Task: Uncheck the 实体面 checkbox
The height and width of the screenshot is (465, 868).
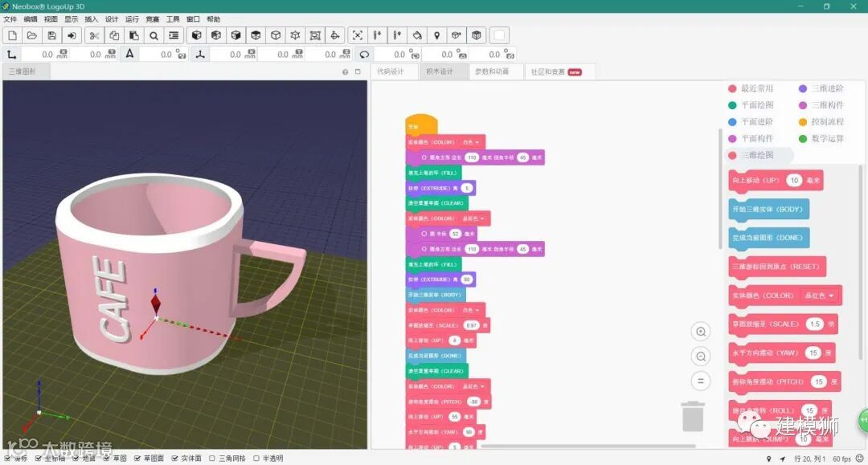Action: coord(175,459)
